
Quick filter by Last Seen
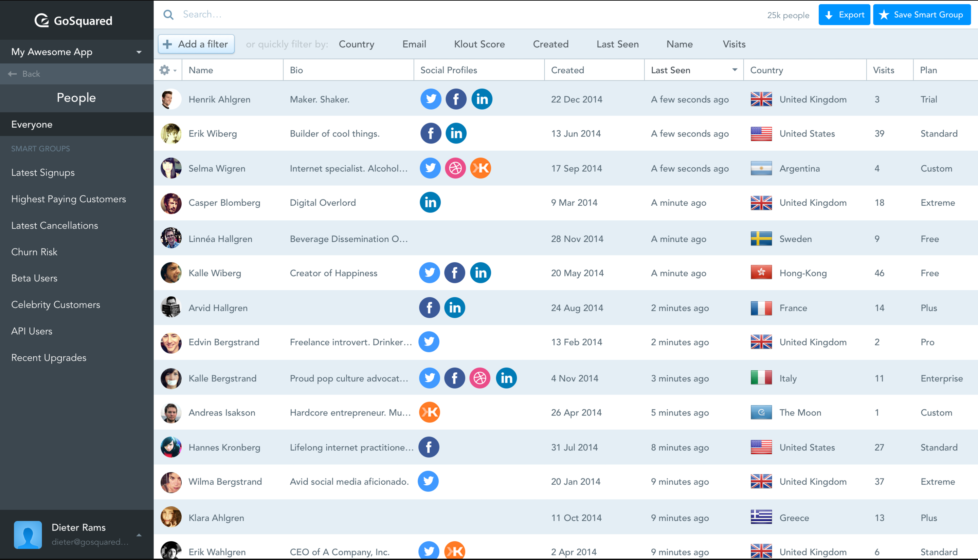[617, 44]
